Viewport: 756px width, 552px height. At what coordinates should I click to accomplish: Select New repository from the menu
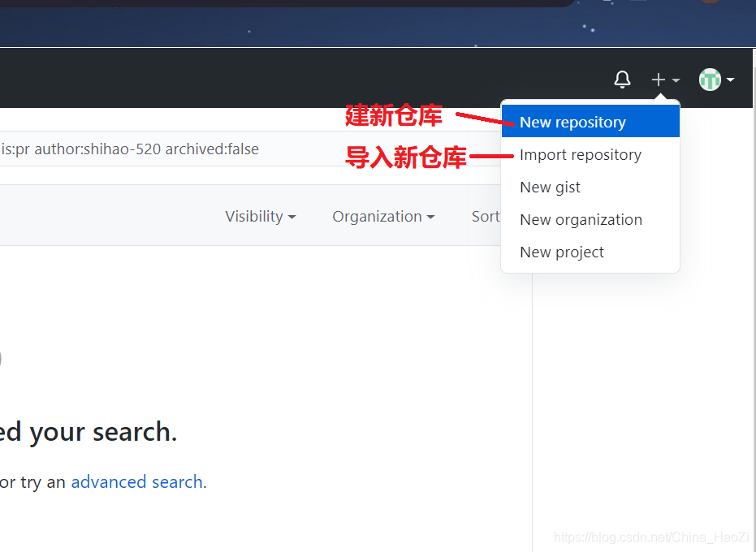(590, 122)
